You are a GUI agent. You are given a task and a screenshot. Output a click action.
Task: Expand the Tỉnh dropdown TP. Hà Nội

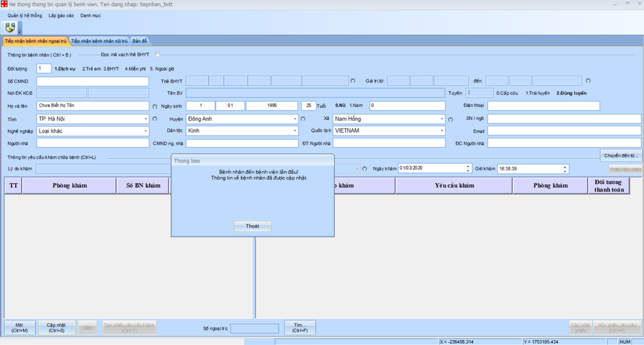coord(146,119)
